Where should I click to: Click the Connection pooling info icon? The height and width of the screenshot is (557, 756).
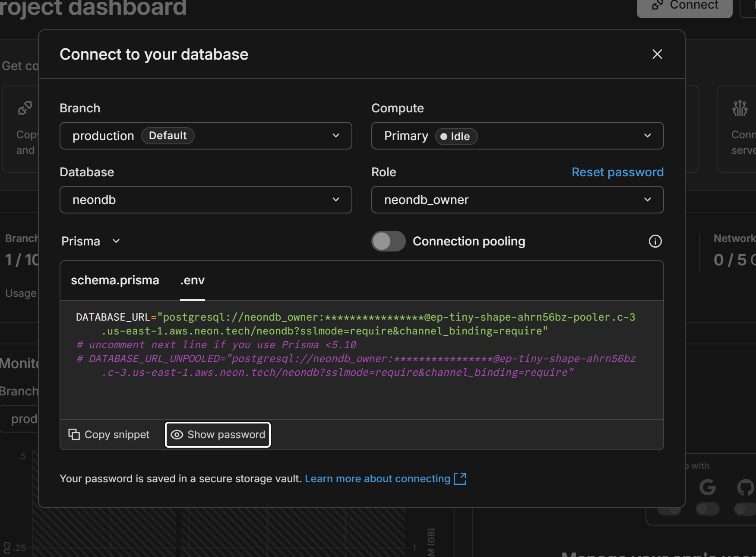point(655,241)
